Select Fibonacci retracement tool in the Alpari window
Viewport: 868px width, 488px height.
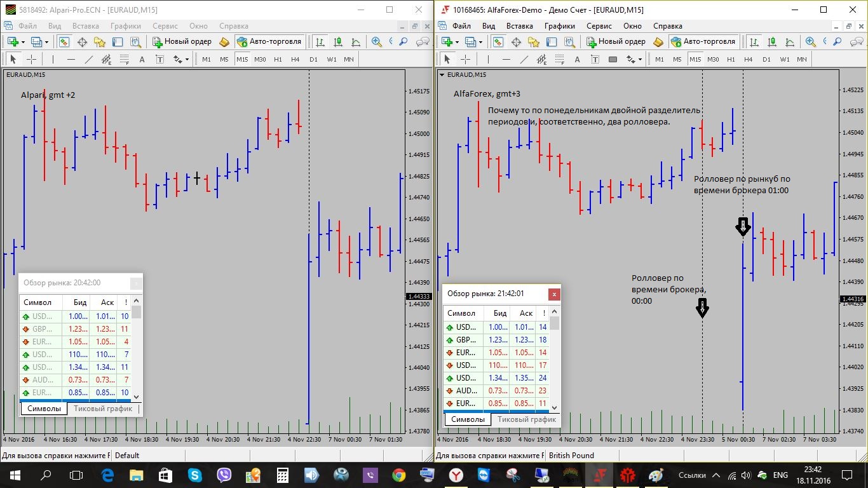tap(124, 59)
